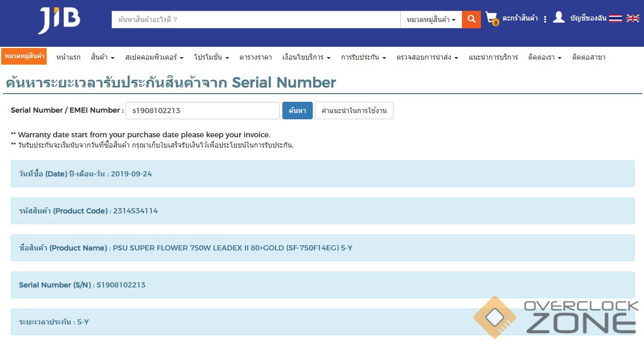
Task: Open the three-dot options beside the cart
Action: coord(545,19)
